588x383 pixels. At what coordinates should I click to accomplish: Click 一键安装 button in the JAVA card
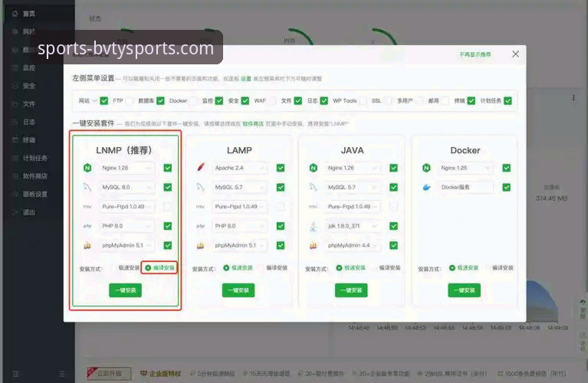click(351, 290)
